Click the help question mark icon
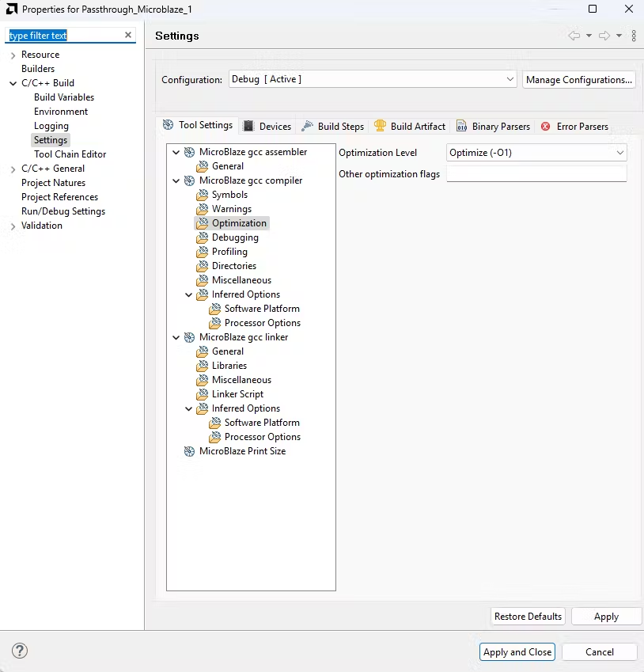Viewport: 644px width, 672px height. (x=21, y=651)
